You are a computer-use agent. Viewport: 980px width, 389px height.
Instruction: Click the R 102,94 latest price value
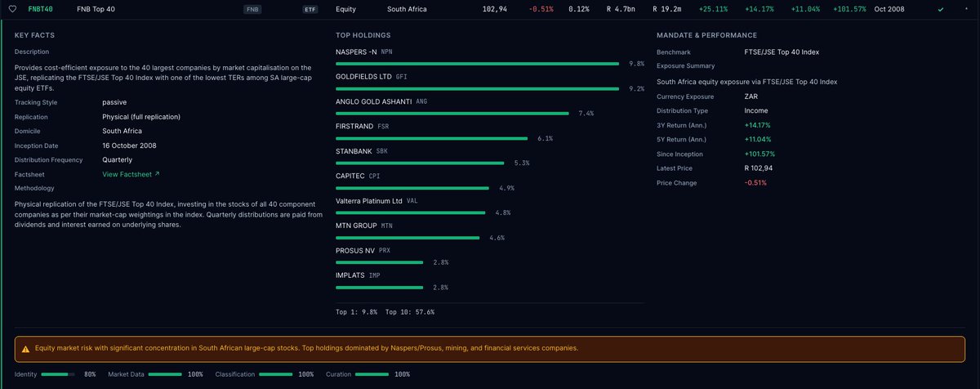coord(758,168)
